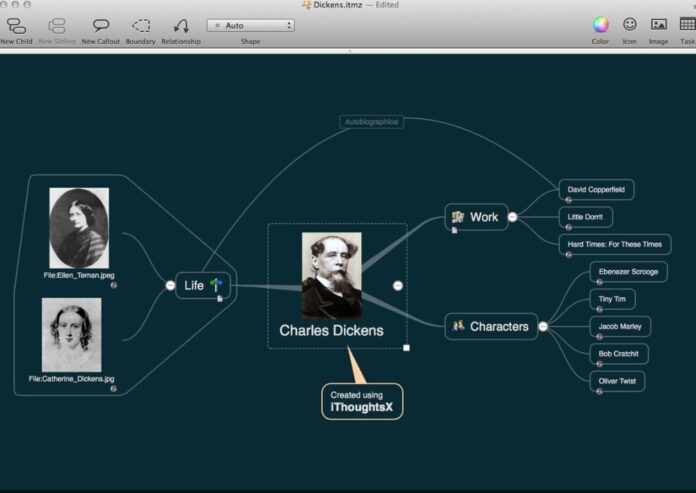This screenshot has height=493, width=696.
Task: Open the Shape Auto dropdown
Action: 250,25
